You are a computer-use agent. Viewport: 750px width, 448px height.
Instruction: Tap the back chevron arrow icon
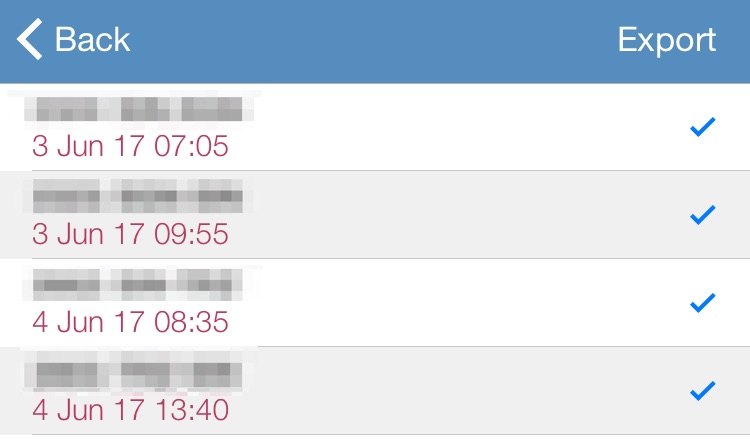[30, 40]
